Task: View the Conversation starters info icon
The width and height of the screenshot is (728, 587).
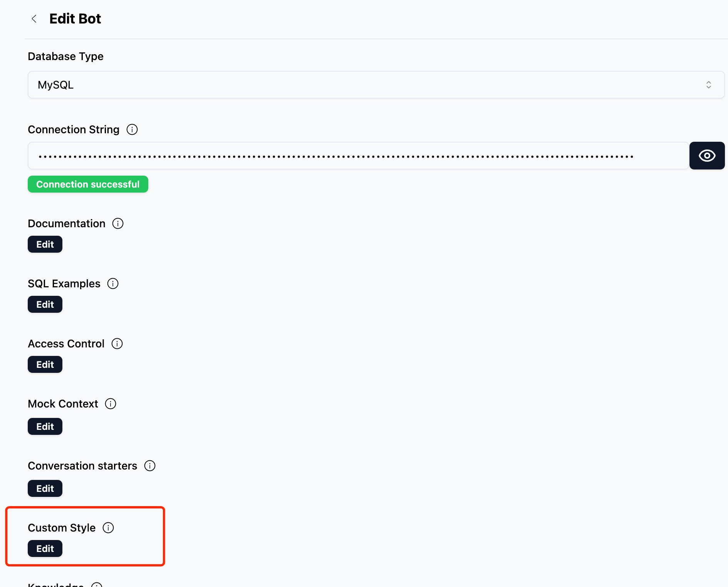Action: [150, 466]
